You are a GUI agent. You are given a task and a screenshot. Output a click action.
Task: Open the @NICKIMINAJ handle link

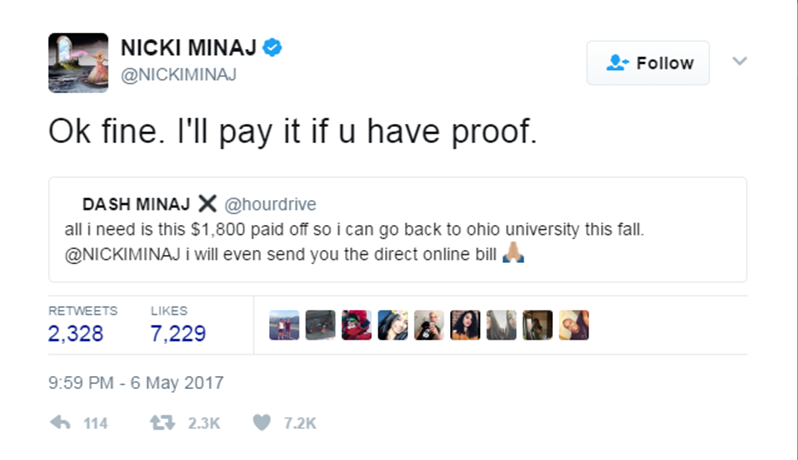click(179, 75)
